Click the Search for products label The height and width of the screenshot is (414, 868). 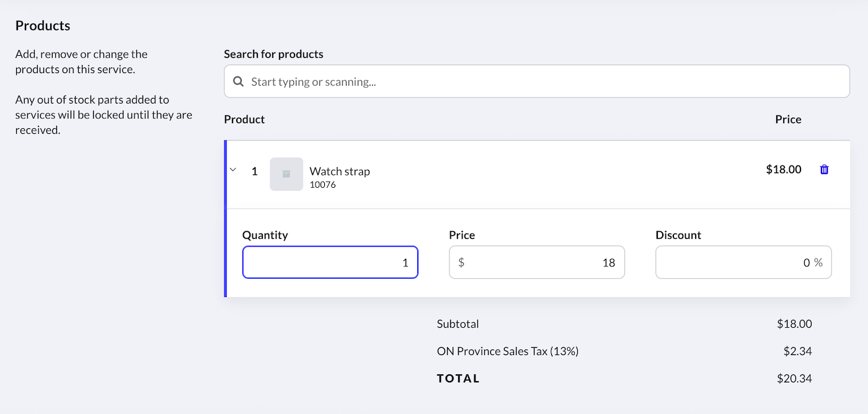coord(273,54)
